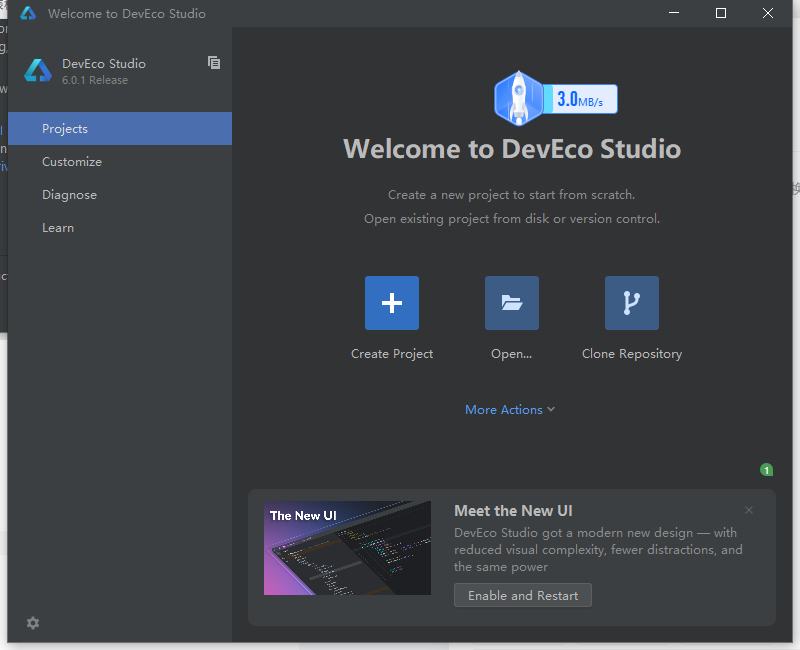The width and height of the screenshot is (800, 650).
Task: Click the Meet the New UI heading
Action: pos(513,510)
